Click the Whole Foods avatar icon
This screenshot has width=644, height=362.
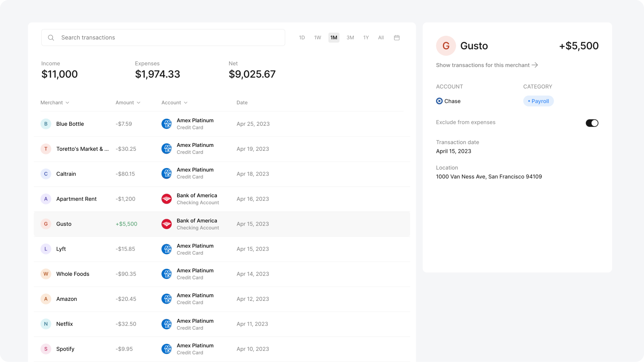click(46, 274)
